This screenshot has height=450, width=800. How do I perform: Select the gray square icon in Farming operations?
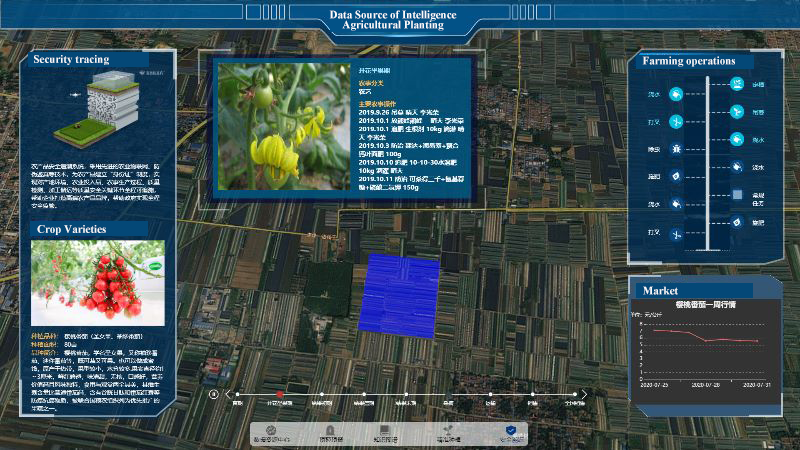tap(737, 194)
